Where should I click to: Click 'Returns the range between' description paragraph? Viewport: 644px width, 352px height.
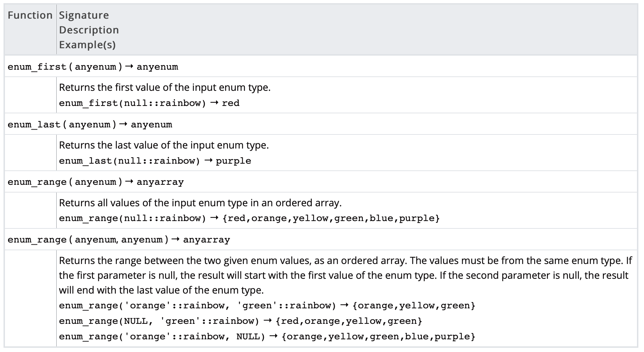(x=345, y=275)
